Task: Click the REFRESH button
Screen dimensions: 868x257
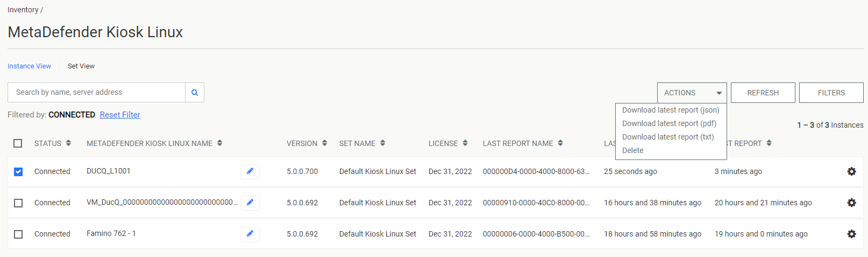Action: point(763,93)
